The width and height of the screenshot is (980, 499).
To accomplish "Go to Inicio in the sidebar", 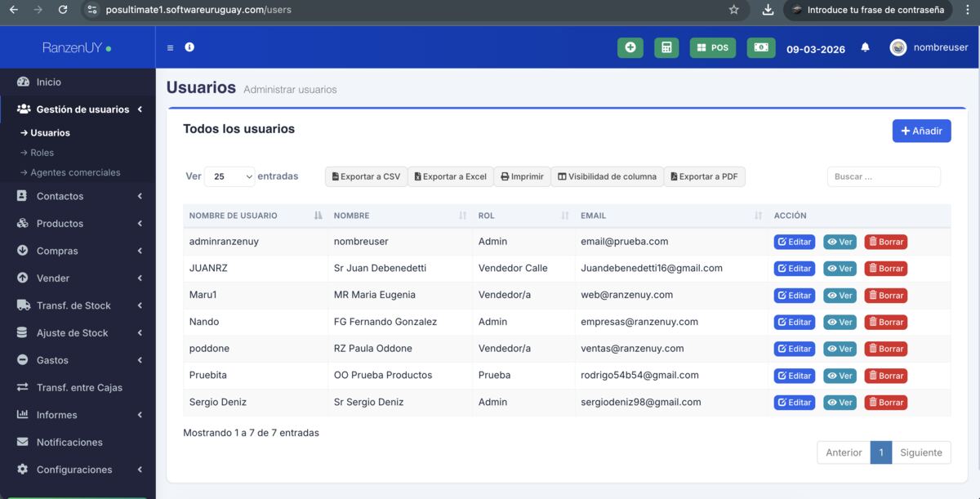I will tap(48, 82).
